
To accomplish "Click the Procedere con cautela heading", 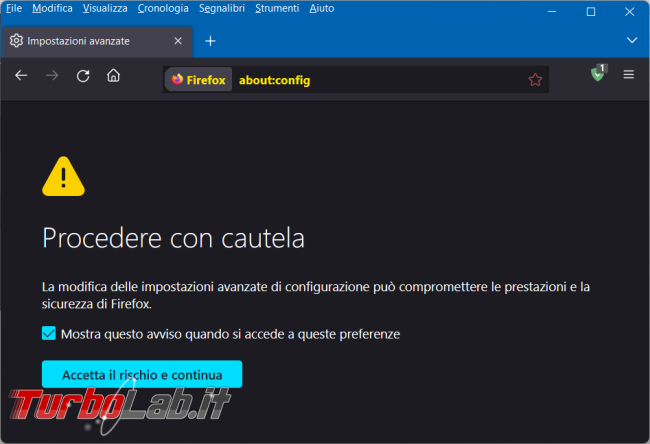I will tap(173, 238).
